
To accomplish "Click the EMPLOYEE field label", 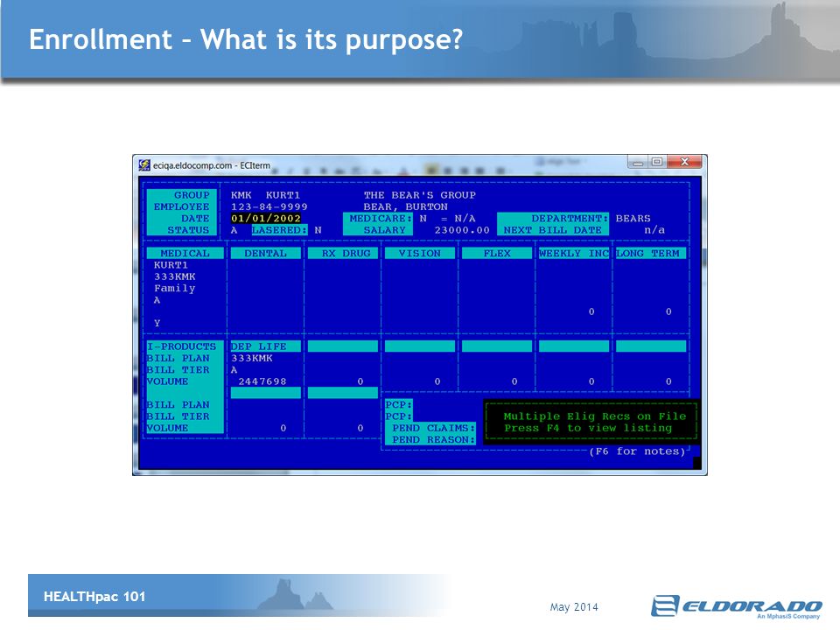I will coord(181,206).
